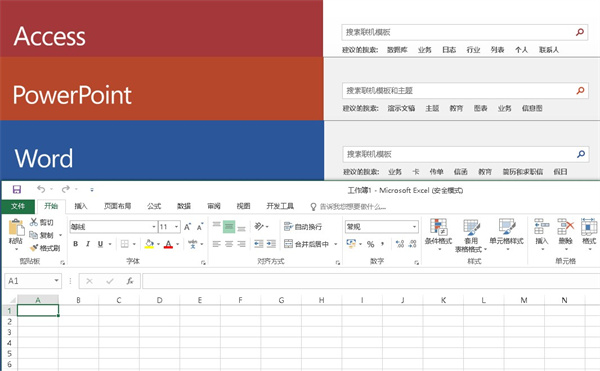This screenshot has height=371, width=600.
Task: Switch to the 开发工具 (Developer) tab
Action: pyautogui.click(x=280, y=206)
